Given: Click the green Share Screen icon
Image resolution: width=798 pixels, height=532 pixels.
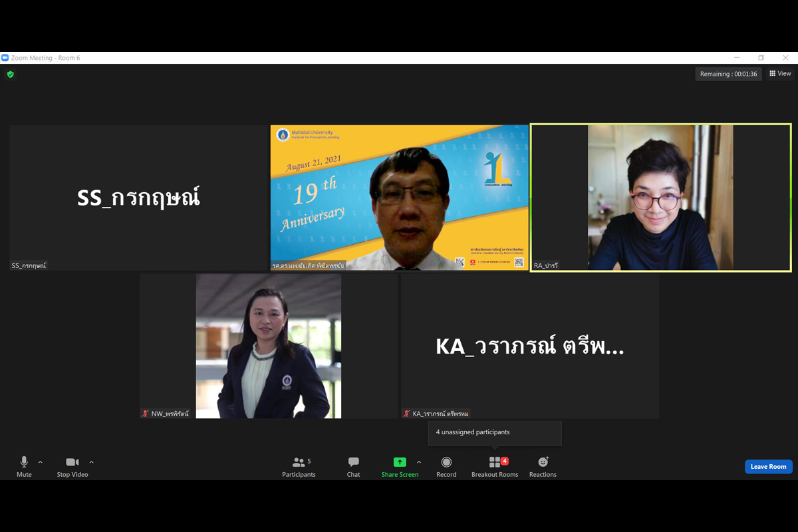Looking at the screenshot, I should [400, 462].
